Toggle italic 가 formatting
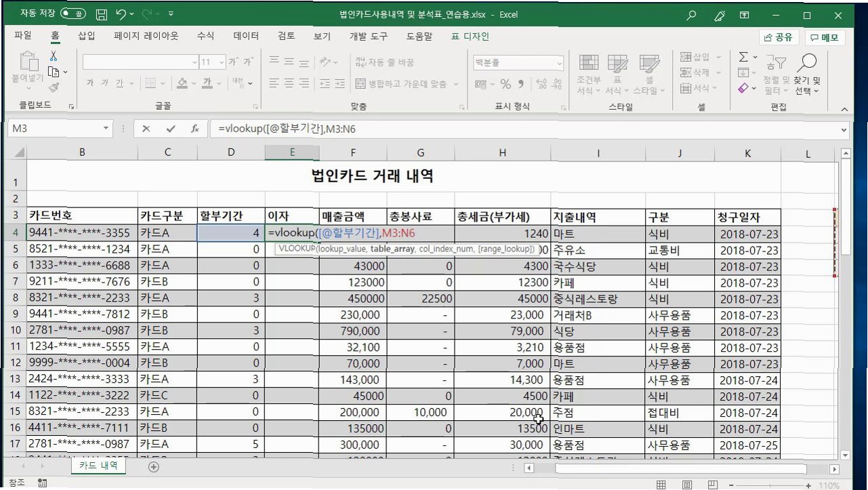Screen dimensions: 868x490 pos(105,83)
